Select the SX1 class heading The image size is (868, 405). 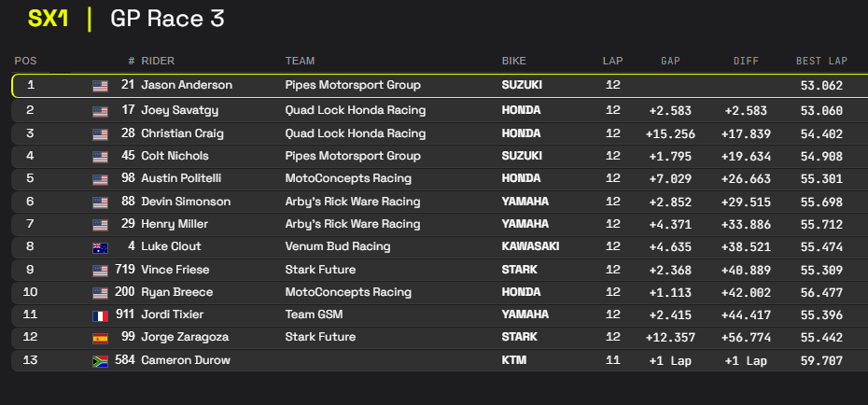[x=49, y=19]
